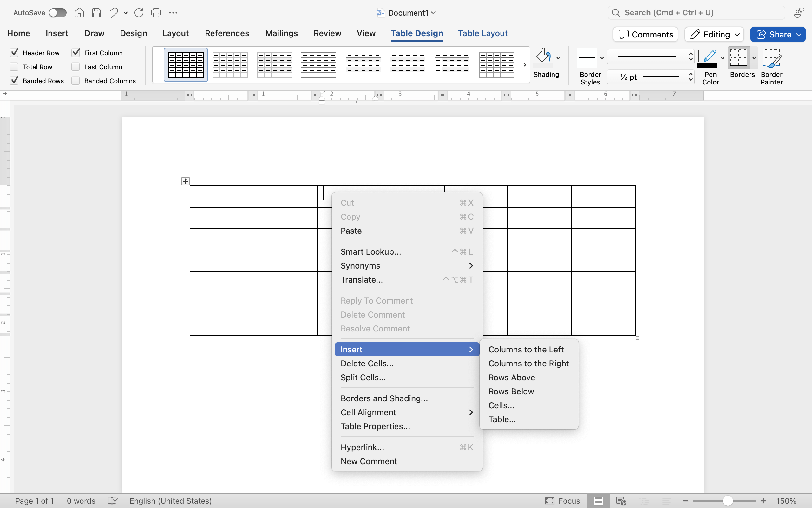The height and width of the screenshot is (508, 812).
Task: Select the last visible table style thumbnail
Action: (x=497, y=65)
